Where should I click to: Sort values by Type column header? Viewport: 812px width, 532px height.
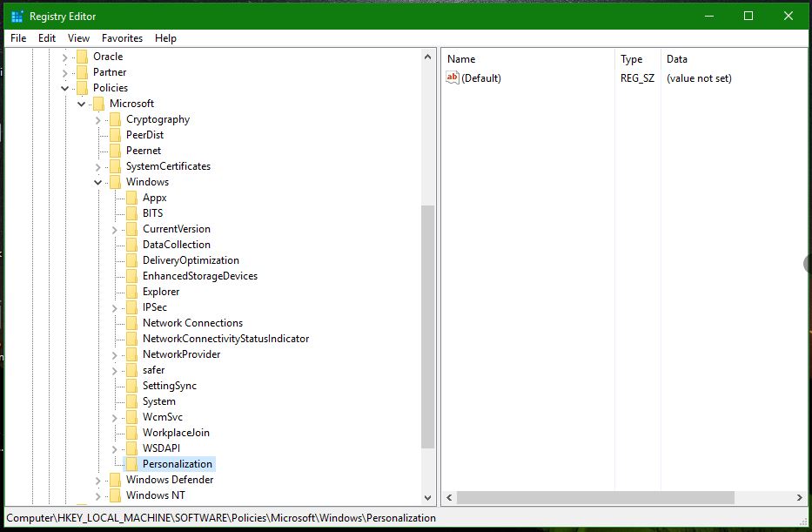pyautogui.click(x=638, y=59)
